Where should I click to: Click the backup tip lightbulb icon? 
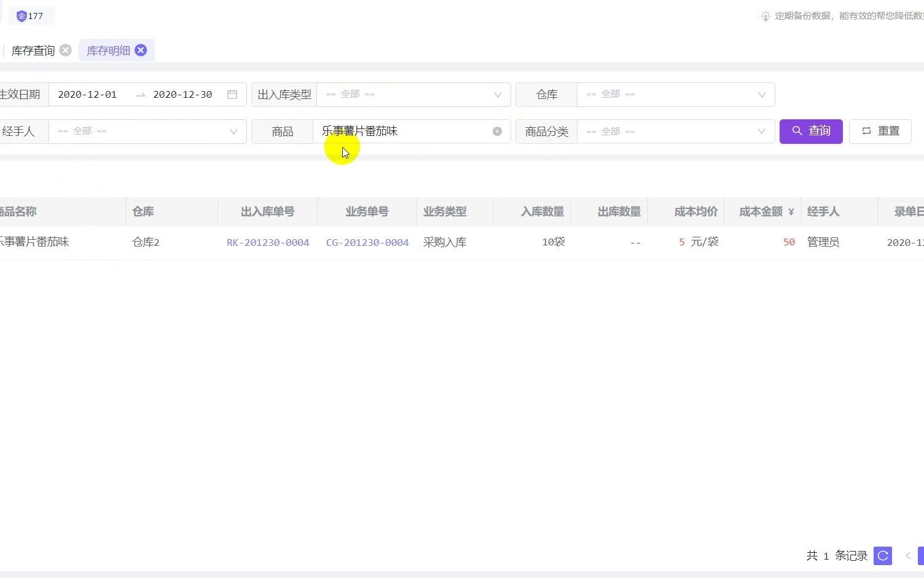pos(765,17)
